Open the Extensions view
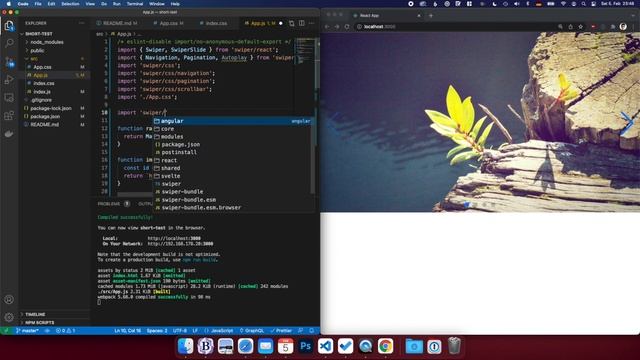The image size is (640, 360). point(9,116)
